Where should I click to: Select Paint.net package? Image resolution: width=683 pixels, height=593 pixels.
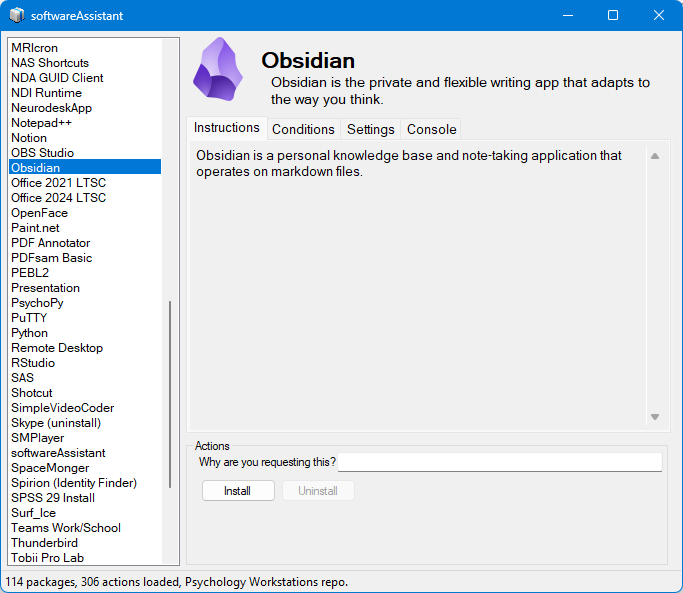[x=85, y=227]
